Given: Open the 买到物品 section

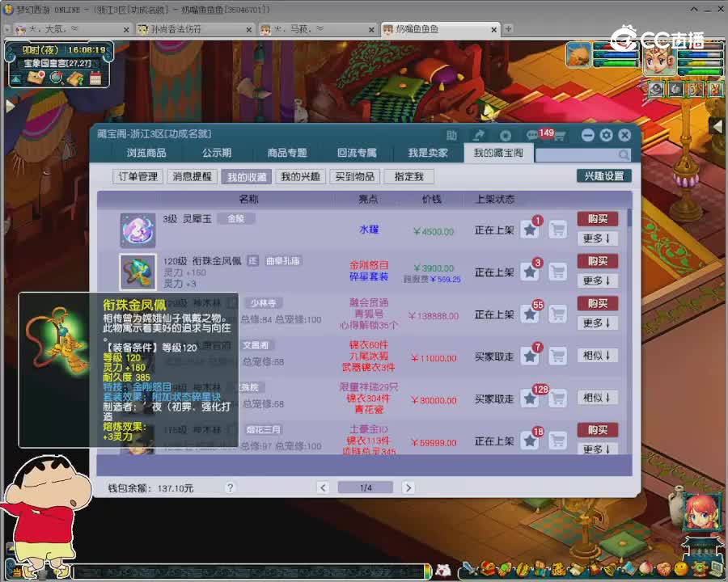Looking at the screenshot, I should pyautogui.click(x=355, y=176).
